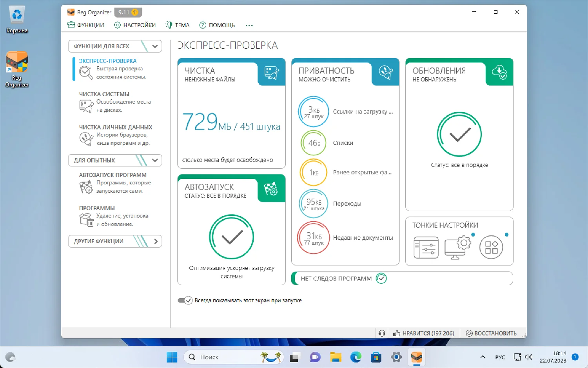Click the Недавние документы 31 КБ circle
Viewport: 588px width, 368px height.
coord(314,238)
